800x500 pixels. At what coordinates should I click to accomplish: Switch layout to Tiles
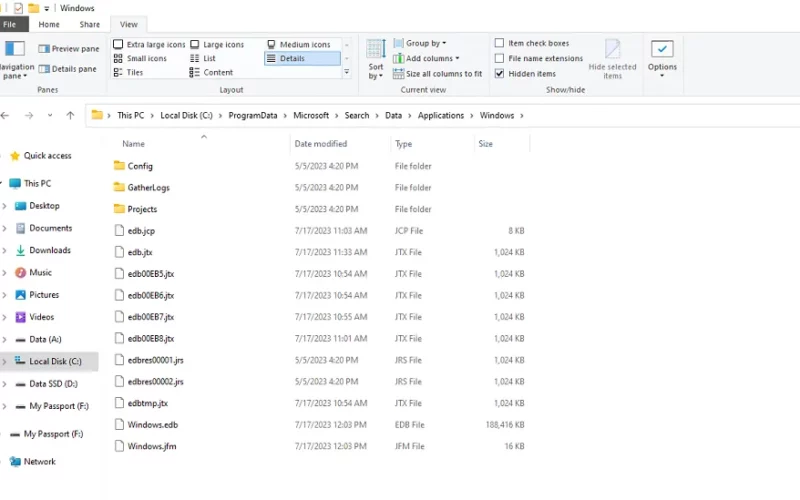click(x=129, y=72)
